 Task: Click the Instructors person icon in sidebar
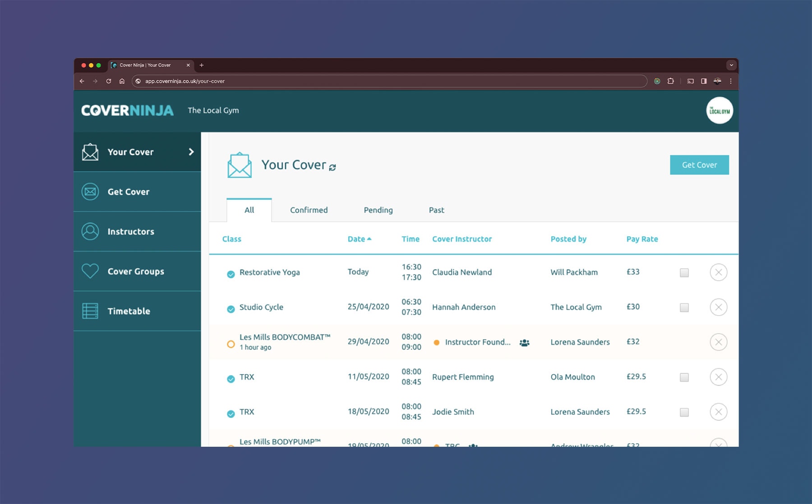coord(90,231)
